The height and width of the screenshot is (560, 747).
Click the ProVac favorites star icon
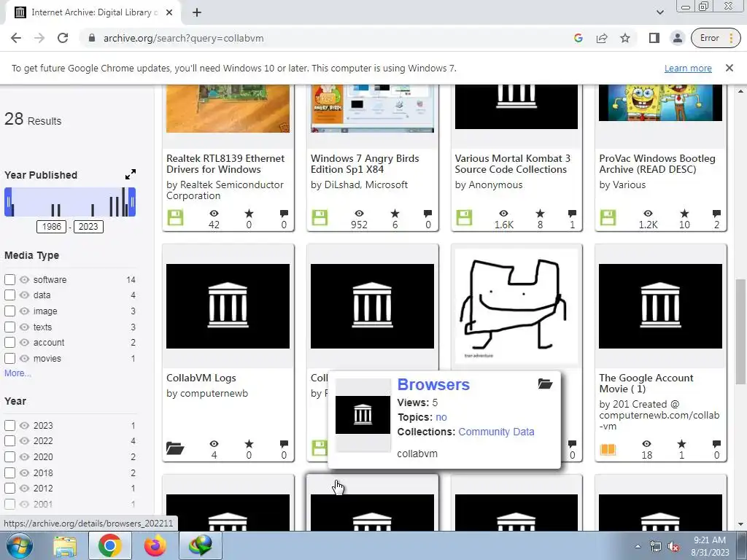[x=684, y=213]
